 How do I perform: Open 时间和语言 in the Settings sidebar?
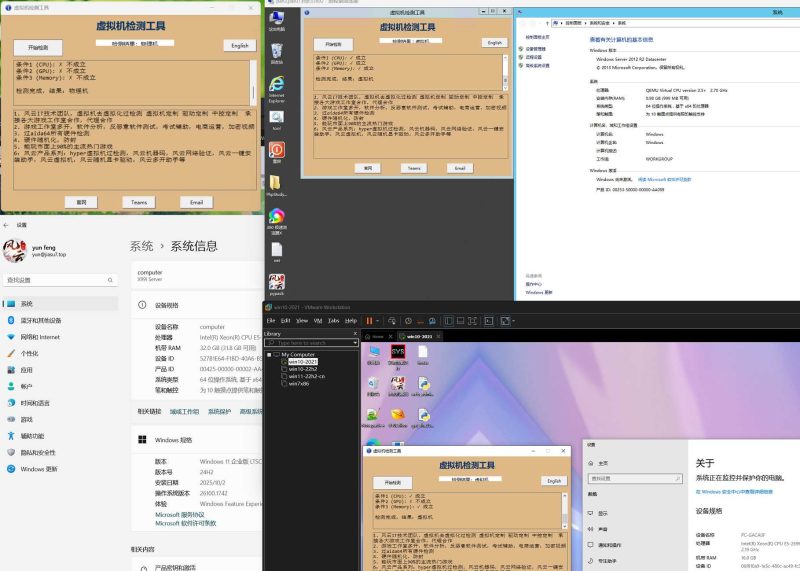click(60, 403)
